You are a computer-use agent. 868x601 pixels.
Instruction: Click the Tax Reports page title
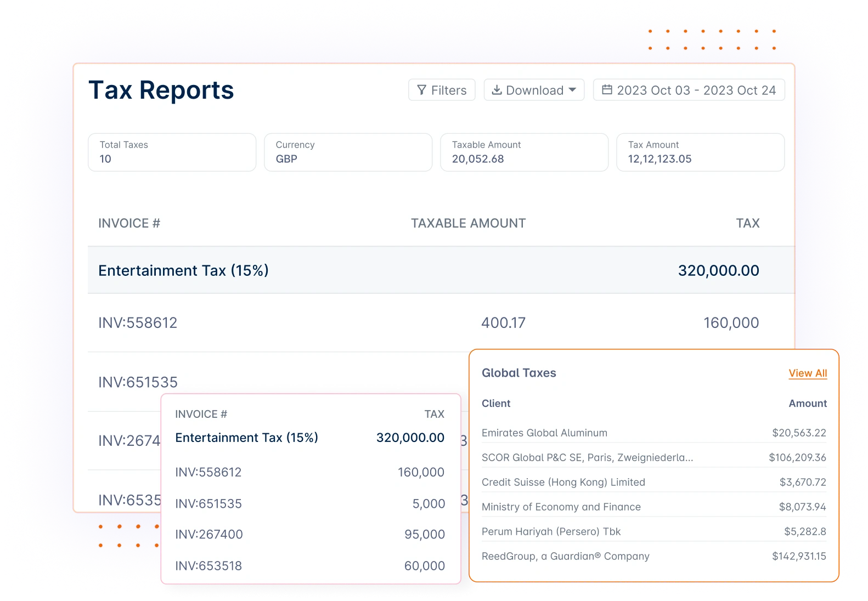point(161,90)
